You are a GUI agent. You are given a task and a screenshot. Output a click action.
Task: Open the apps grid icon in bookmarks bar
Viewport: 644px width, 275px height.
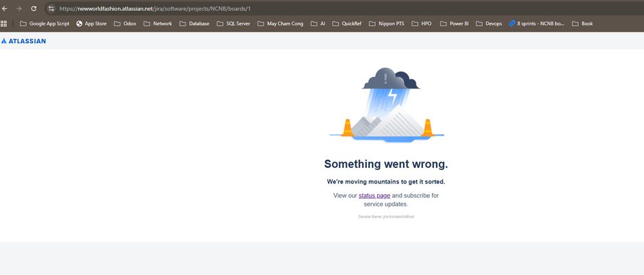(4, 23)
